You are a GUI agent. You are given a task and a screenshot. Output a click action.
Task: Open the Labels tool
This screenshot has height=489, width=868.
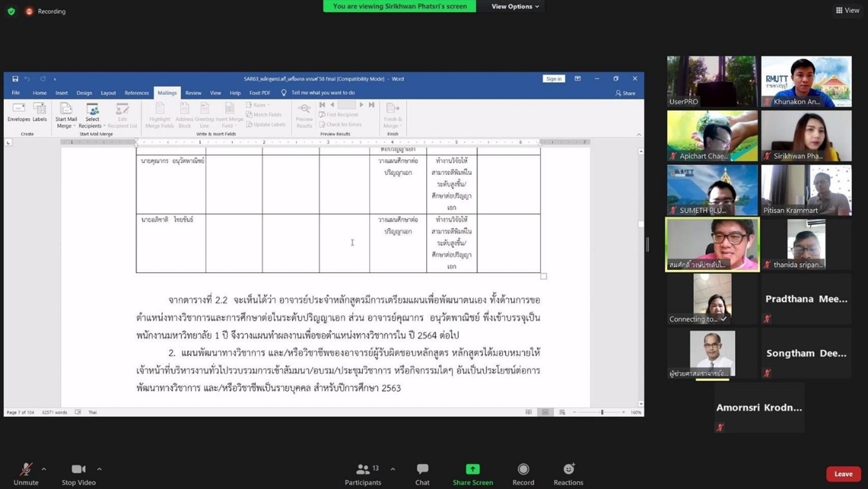pyautogui.click(x=39, y=112)
